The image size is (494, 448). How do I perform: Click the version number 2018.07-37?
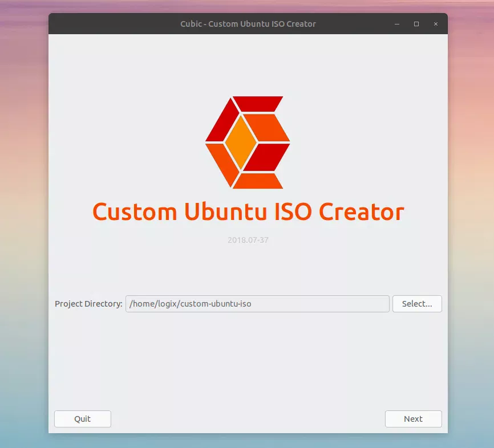click(248, 239)
